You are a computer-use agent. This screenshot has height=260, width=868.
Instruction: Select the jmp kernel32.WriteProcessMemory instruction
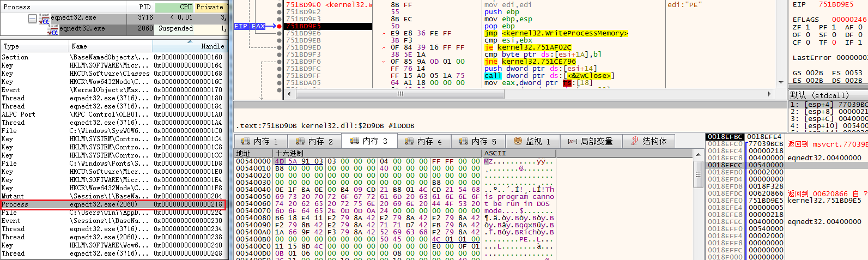pyautogui.click(x=556, y=33)
